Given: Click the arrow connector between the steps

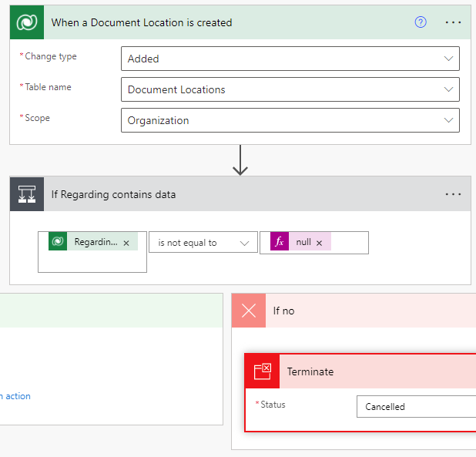Looking at the screenshot, I should click(x=240, y=160).
